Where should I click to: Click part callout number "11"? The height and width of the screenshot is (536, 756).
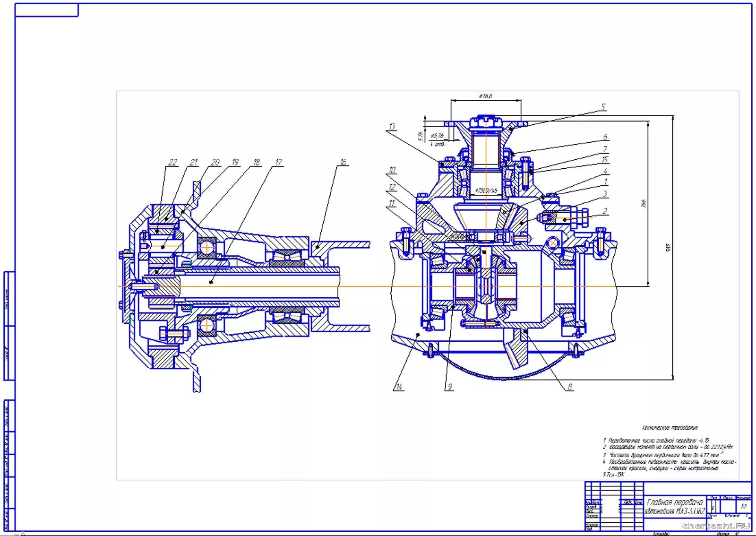click(392, 203)
